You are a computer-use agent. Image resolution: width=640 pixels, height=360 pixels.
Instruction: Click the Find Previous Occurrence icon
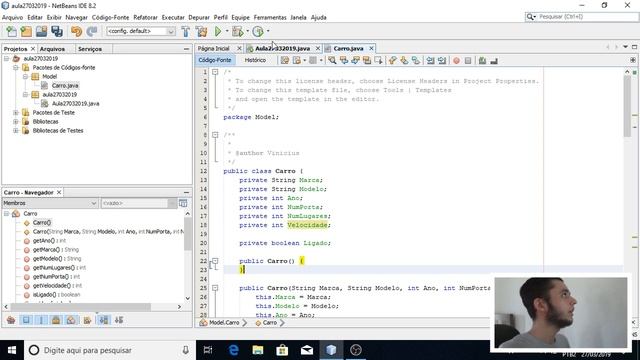point(344,60)
